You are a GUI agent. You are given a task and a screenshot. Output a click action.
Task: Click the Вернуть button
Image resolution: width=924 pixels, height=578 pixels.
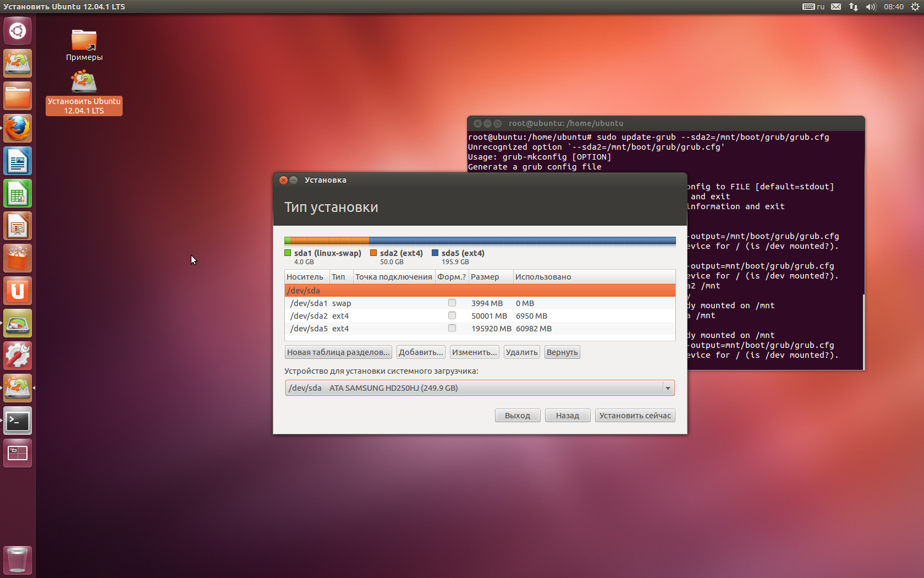click(x=562, y=352)
